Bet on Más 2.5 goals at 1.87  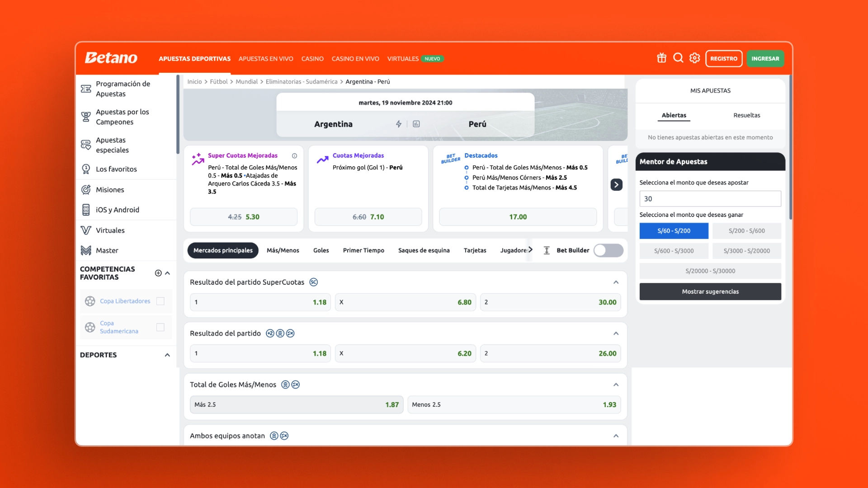point(297,405)
